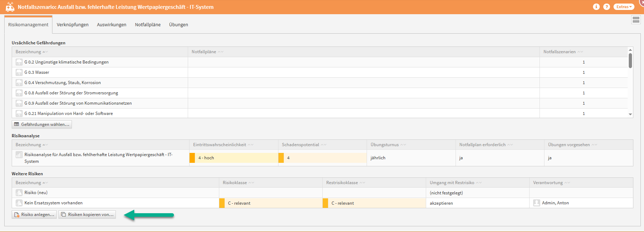Click icon next to G 0.2 Ungünstige klimatische Bedingungen

pyautogui.click(x=19, y=62)
